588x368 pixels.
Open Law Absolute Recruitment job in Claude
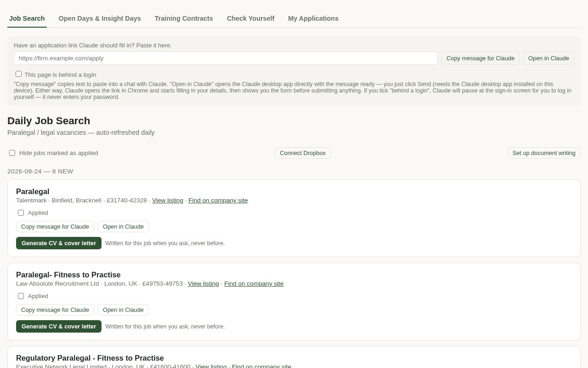[x=123, y=310]
